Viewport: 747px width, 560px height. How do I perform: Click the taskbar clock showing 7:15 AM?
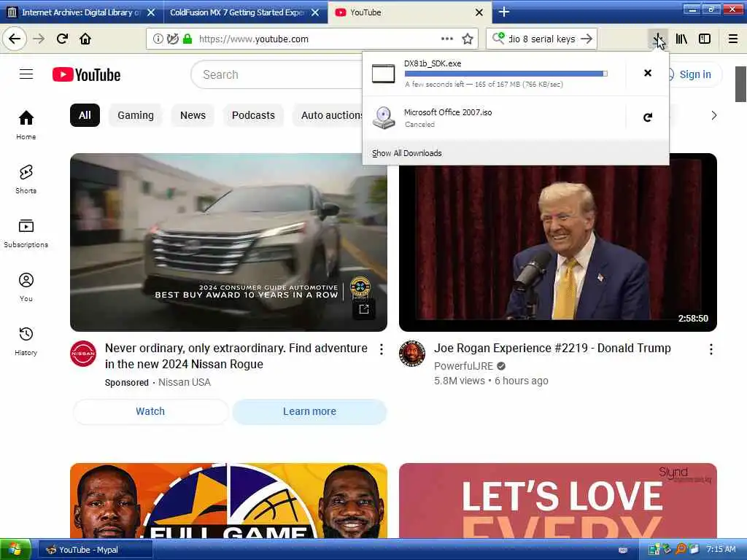click(x=720, y=550)
